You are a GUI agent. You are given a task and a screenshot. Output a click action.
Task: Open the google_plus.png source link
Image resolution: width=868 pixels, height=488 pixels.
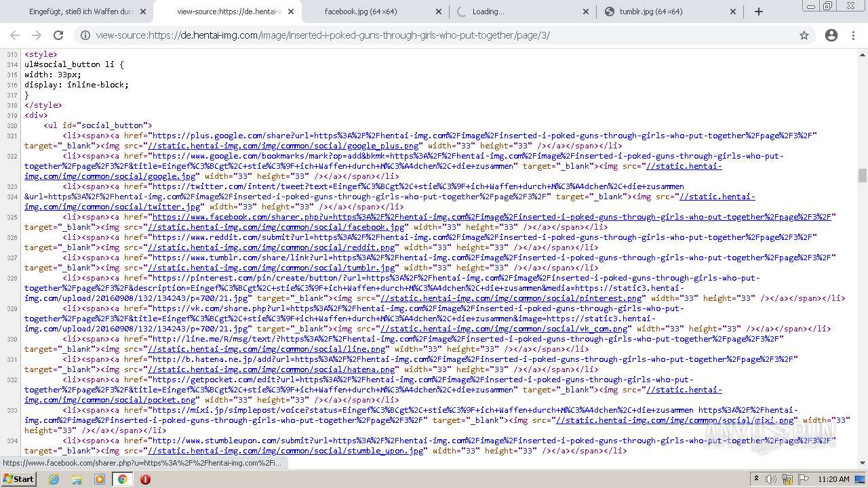point(285,146)
